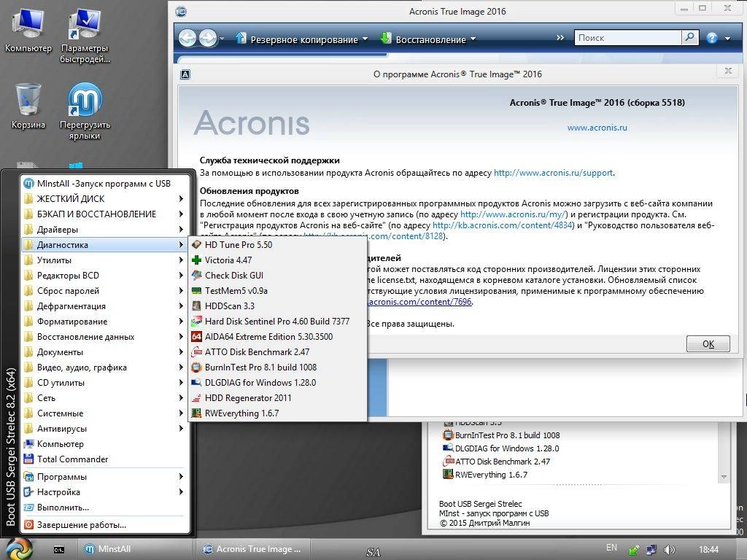Open Total Commander from start menu

[x=106, y=459]
